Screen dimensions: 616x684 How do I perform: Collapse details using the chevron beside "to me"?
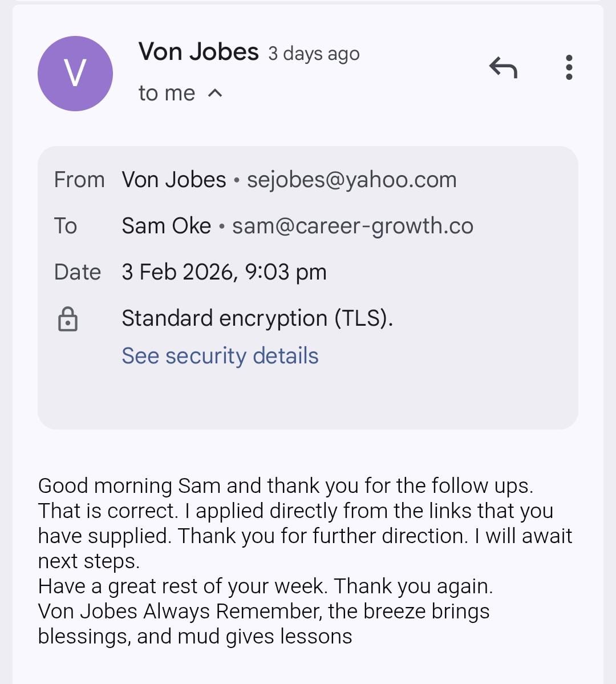[215, 93]
